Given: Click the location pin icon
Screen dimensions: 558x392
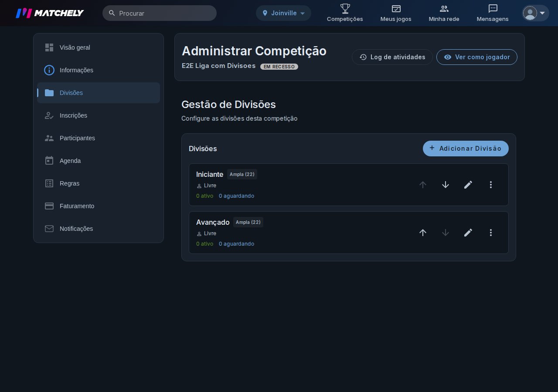Looking at the screenshot, I should (265, 13).
